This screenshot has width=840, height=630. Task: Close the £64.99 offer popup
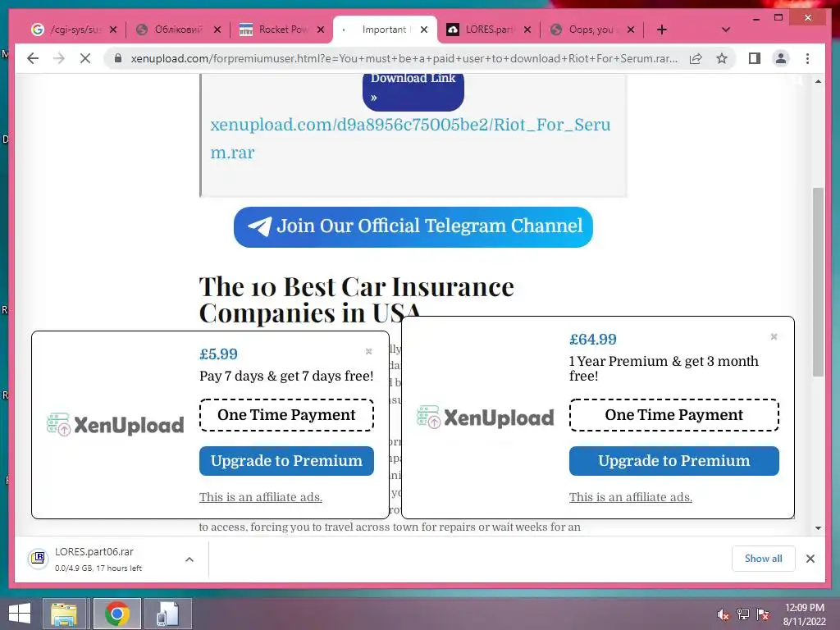774,336
